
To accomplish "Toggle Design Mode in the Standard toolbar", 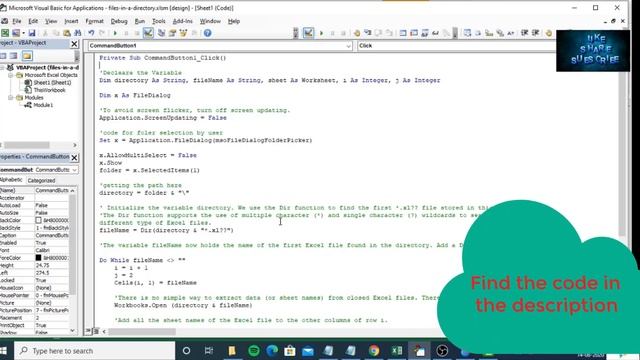I will tap(148, 33).
